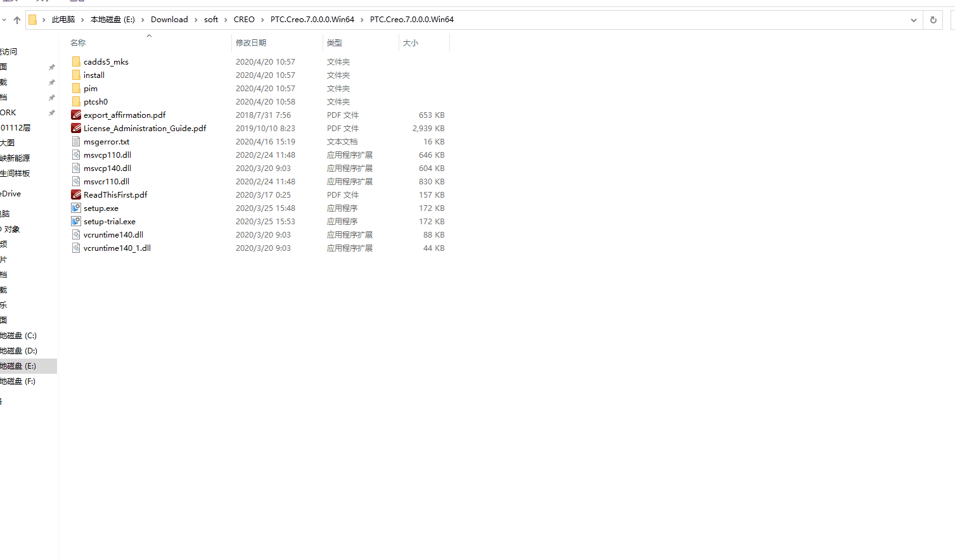Navigate to 本地磁盘 (E:) in breadcrumb

coord(113,20)
